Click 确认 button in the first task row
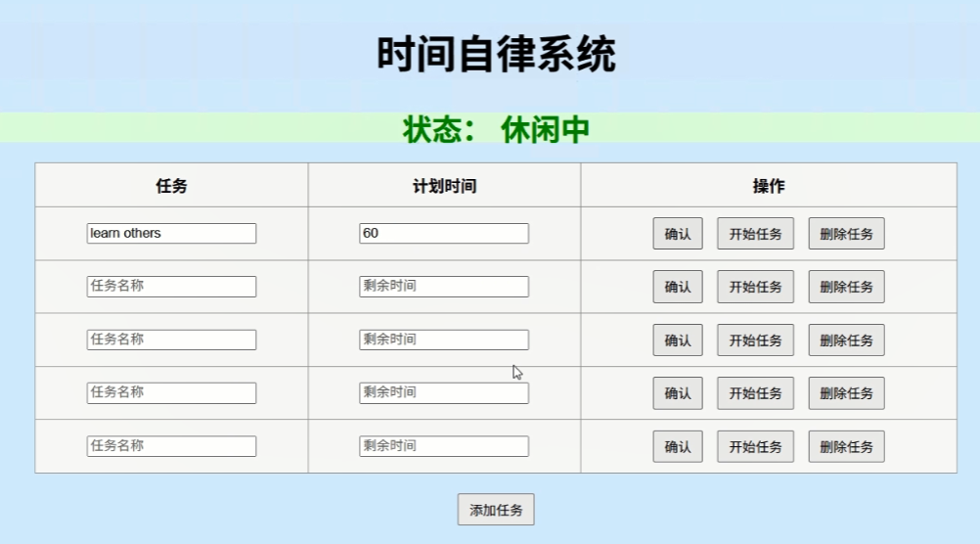Image resolution: width=980 pixels, height=544 pixels. pyautogui.click(x=677, y=234)
